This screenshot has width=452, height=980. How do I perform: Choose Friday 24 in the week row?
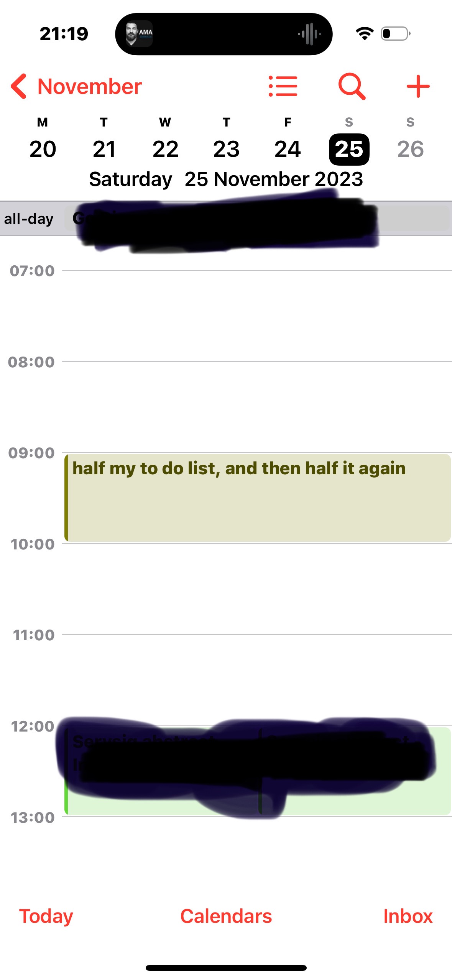tap(288, 149)
